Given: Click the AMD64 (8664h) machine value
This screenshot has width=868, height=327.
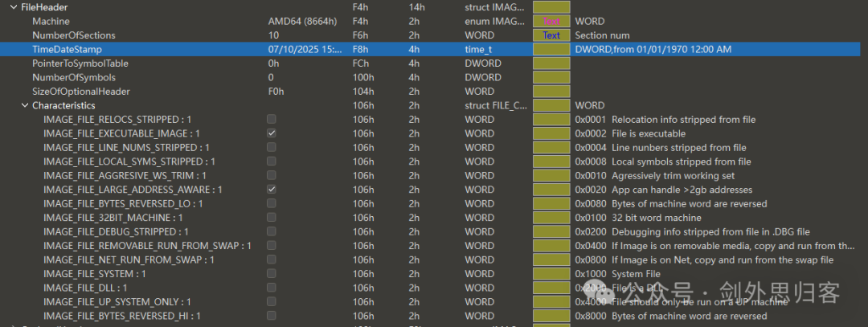Looking at the screenshot, I should (303, 21).
